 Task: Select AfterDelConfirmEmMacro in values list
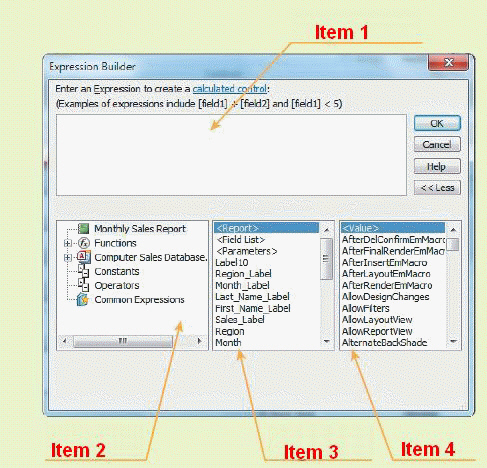tap(393, 240)
